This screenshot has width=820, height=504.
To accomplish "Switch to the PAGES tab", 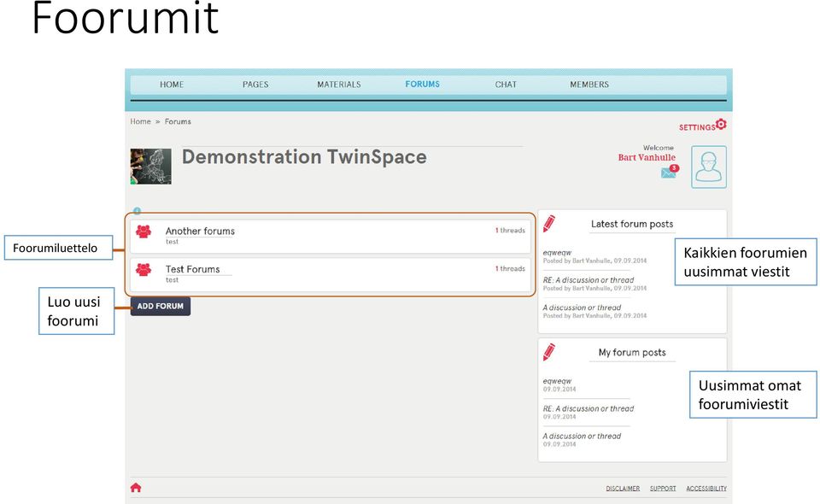I will pyautogui.click(x=255, y=85).
